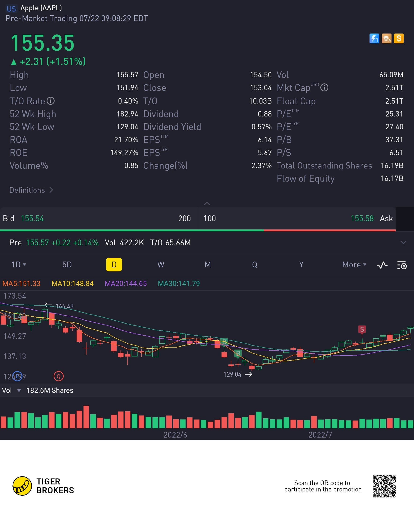Tap the MA20:144.65 indicator label
414x532 pixels.
click(126, 284)
